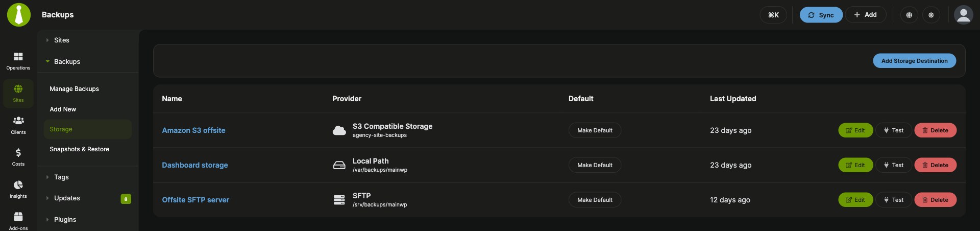Click the 12 days ago text
Viewport: 980px width, 231px height.
[x=730, y=200]
